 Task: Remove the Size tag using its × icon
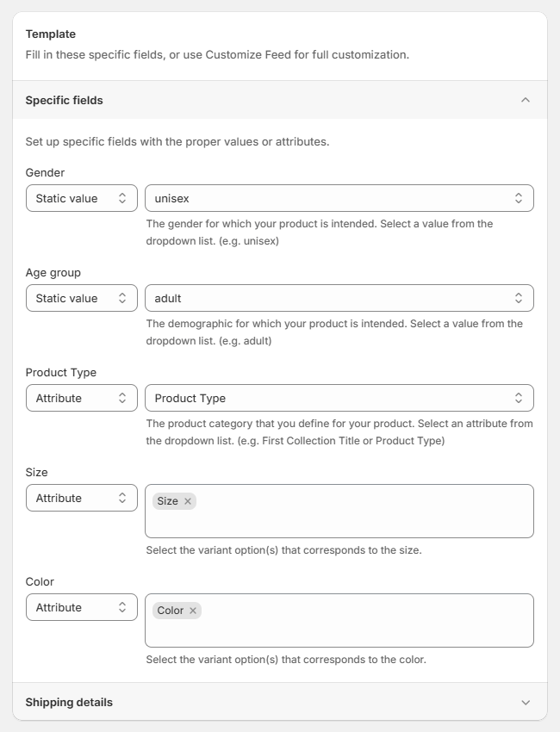[186, 500]
